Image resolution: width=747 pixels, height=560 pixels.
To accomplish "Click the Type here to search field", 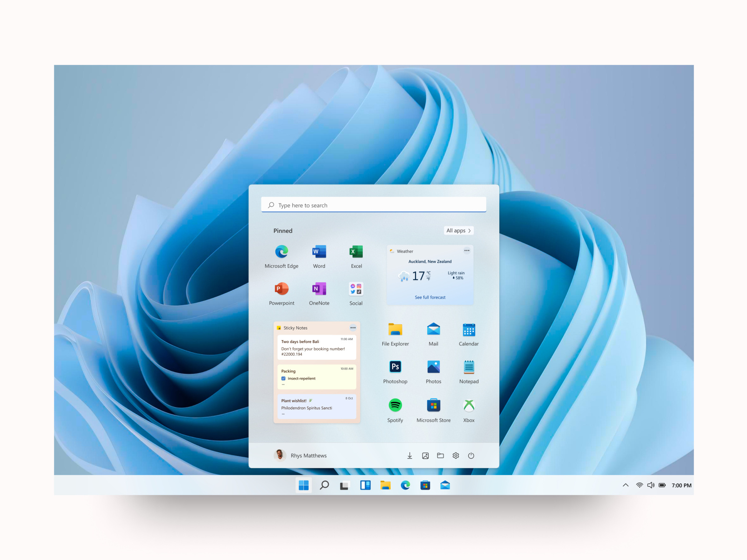I will tap(373, 205).
